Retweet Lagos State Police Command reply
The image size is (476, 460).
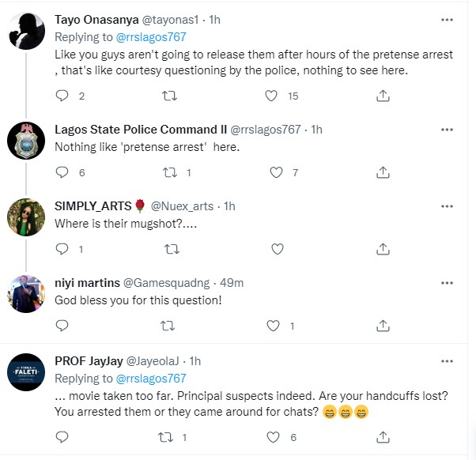click(x=170, y=172)
